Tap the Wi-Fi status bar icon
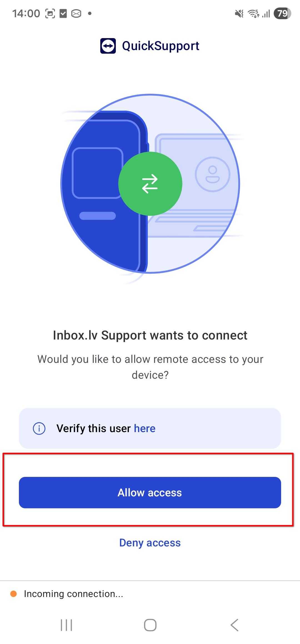Viewport: 300px width, 644px height. click(253, 13)
